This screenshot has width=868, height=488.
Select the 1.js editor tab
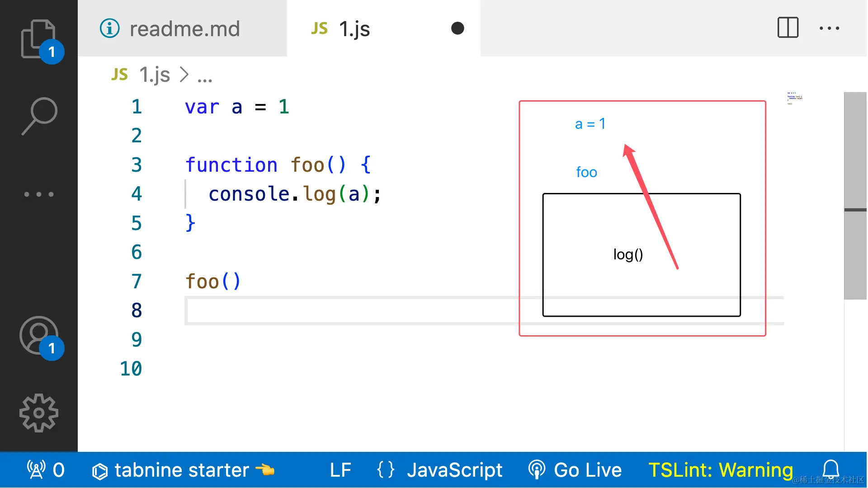click(x=354, y=29)
